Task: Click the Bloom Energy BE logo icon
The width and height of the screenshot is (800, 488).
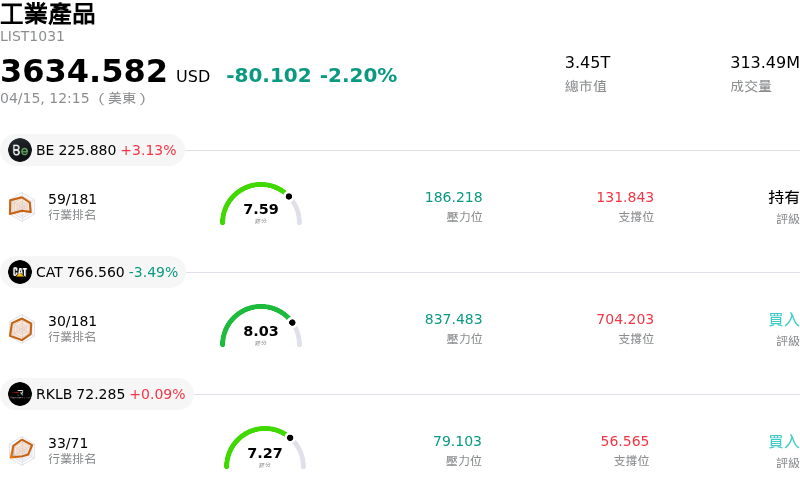Action: pos(20,150)
